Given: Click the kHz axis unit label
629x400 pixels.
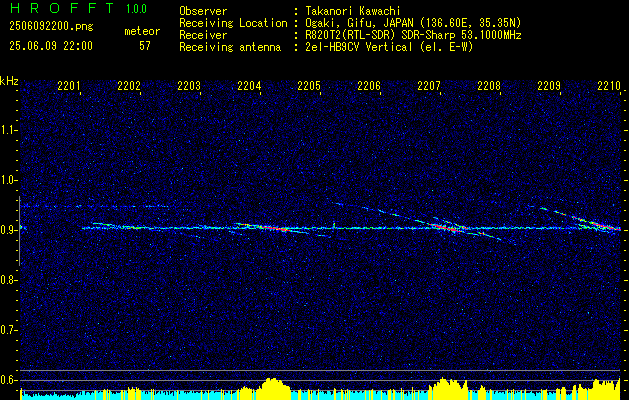Looking at the screenshot, I should coord(9,81).
